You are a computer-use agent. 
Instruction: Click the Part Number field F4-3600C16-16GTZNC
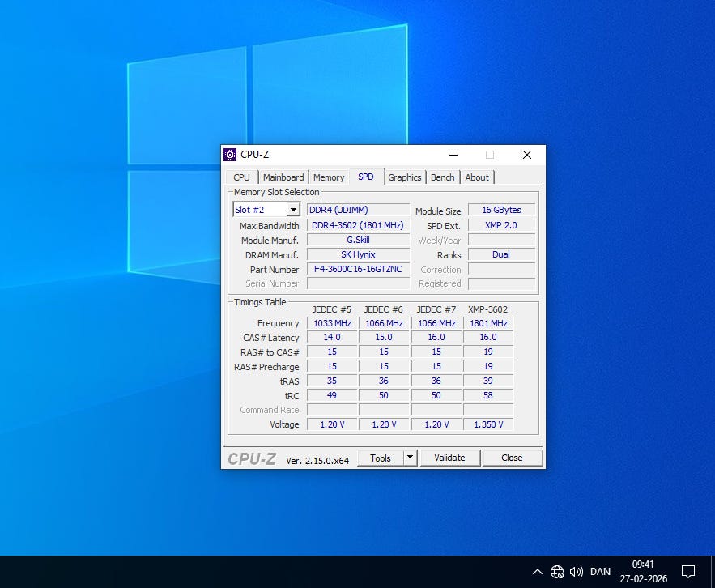tap(358, 269)
